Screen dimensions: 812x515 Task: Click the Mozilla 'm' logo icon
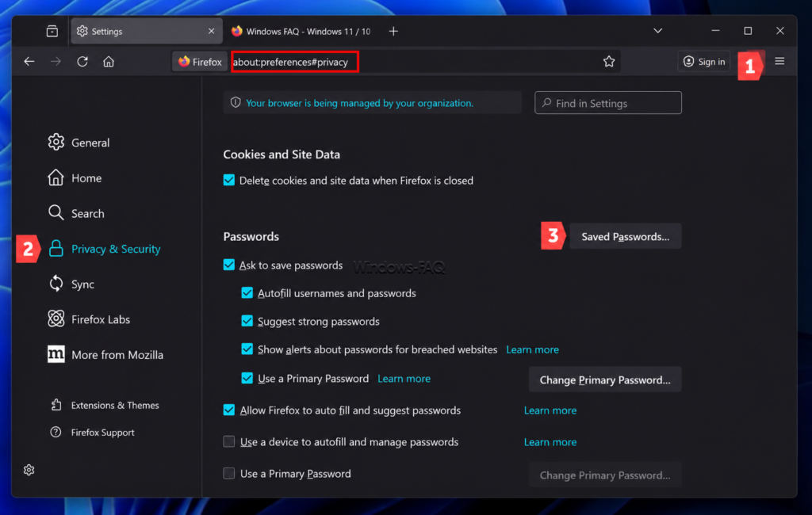(x=56, y=354)
